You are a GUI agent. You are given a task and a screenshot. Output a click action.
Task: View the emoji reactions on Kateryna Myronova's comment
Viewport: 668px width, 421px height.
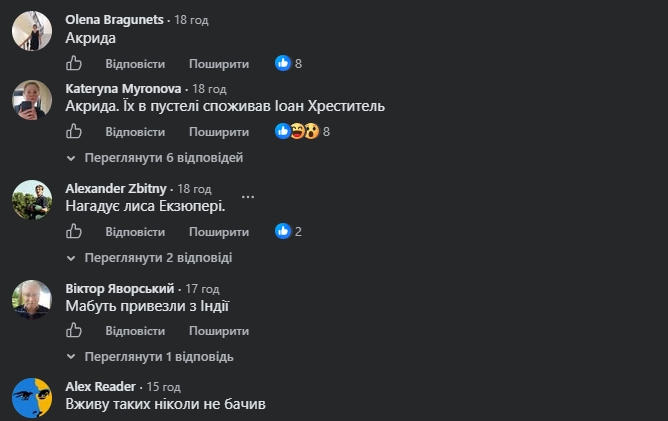point(302,131)
